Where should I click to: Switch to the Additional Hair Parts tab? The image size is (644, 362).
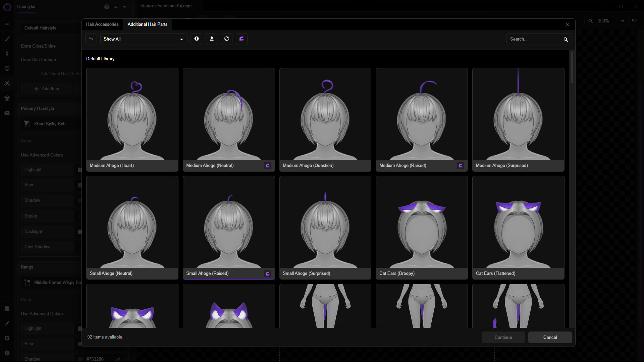tap(148, 24)
